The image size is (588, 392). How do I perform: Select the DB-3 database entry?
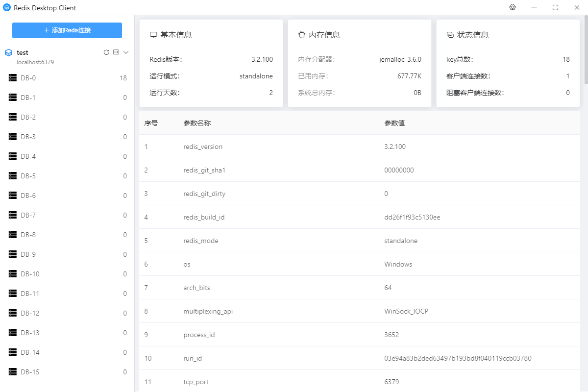pyautogui.click(x=28, y=137)
